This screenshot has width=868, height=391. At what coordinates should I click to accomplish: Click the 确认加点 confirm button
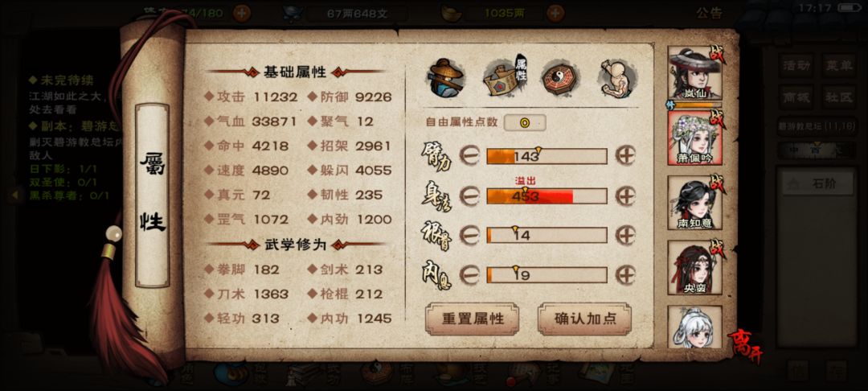click(584, 319)
